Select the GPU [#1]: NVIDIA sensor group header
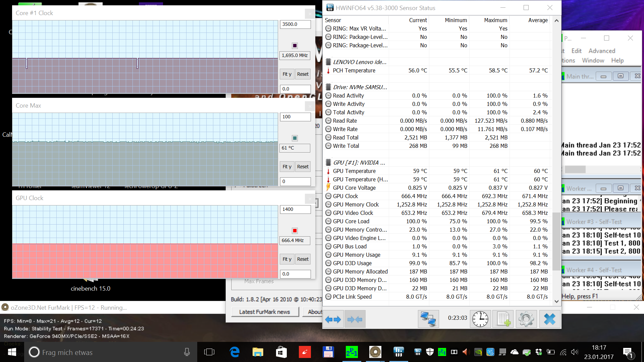Viewport: 644px width, 362px height. (359, 163)
